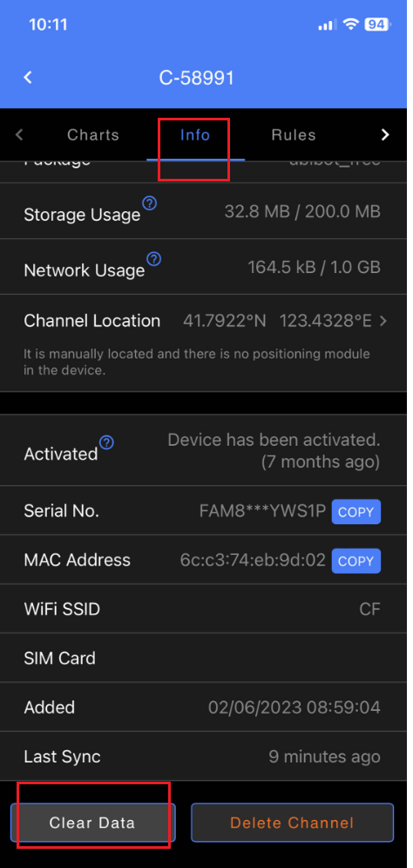Open Network Usage help question icon
Viewport: 413px width, 868px height.
coord(154,258)
